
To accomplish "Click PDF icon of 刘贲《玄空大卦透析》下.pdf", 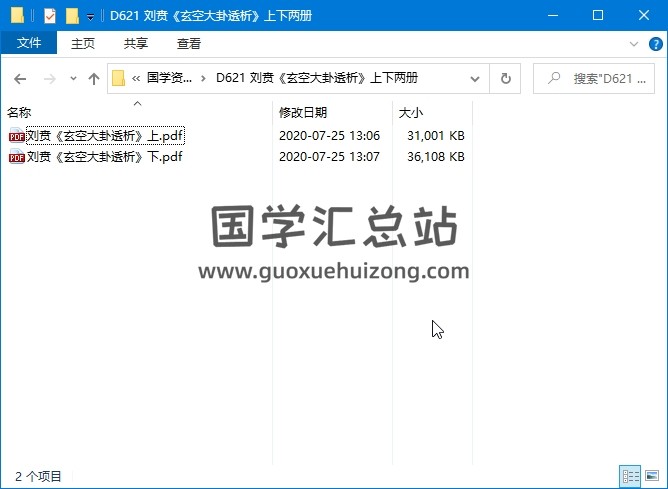I will coord(16,157).
